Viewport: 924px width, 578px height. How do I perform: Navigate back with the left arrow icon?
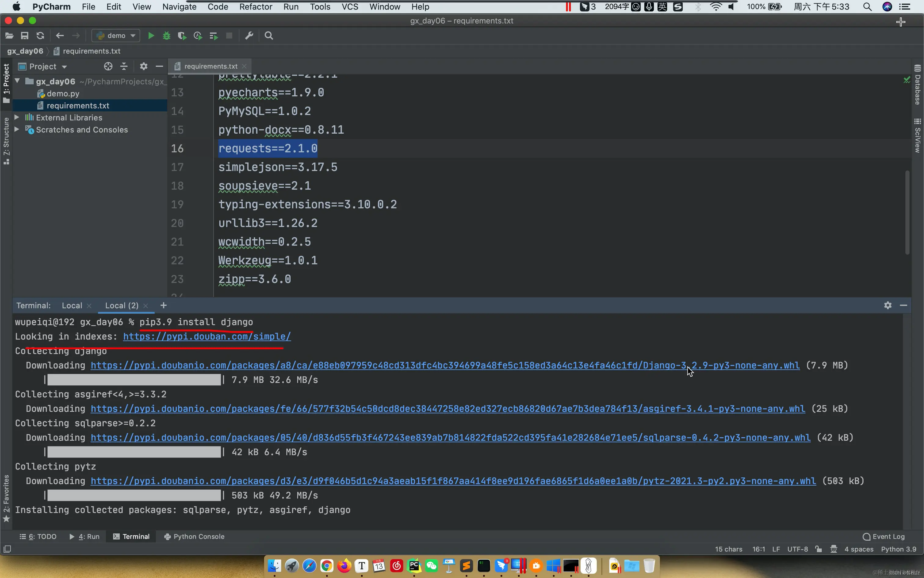(x=60, y=35)
